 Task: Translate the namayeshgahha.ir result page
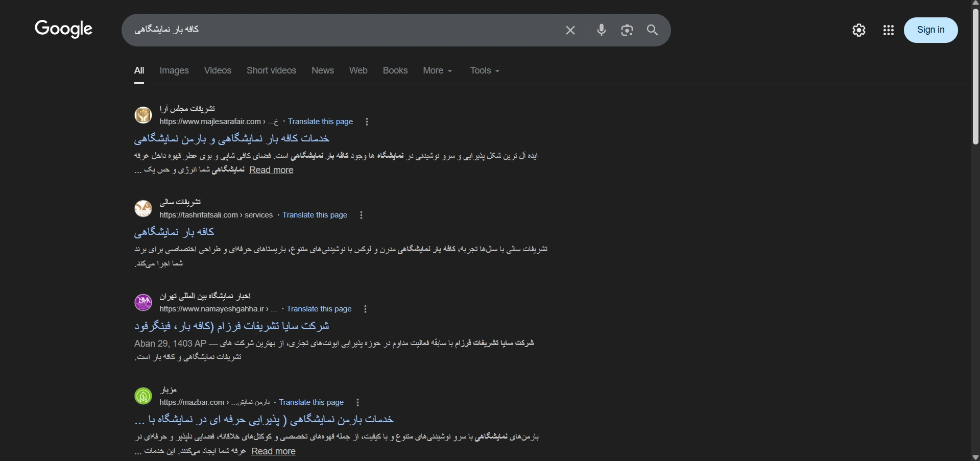coord(319,309)
